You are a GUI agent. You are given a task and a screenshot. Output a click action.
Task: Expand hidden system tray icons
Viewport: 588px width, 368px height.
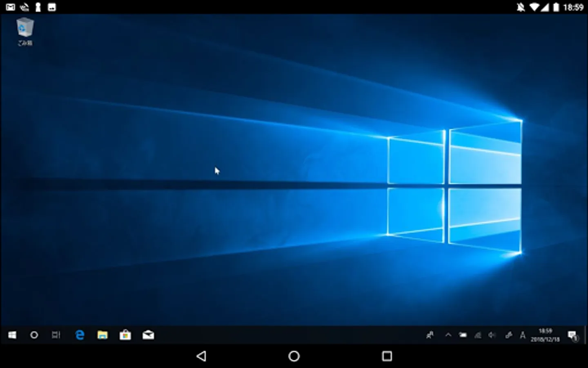[x=448, y=335]
